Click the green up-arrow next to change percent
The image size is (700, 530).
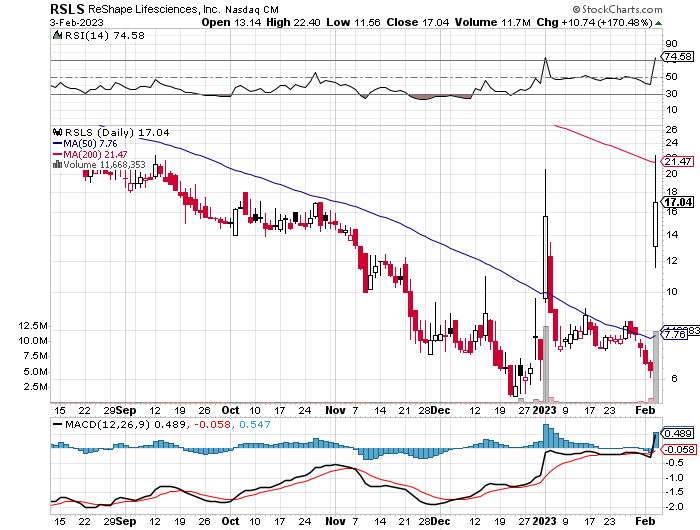tap(658, 23)
